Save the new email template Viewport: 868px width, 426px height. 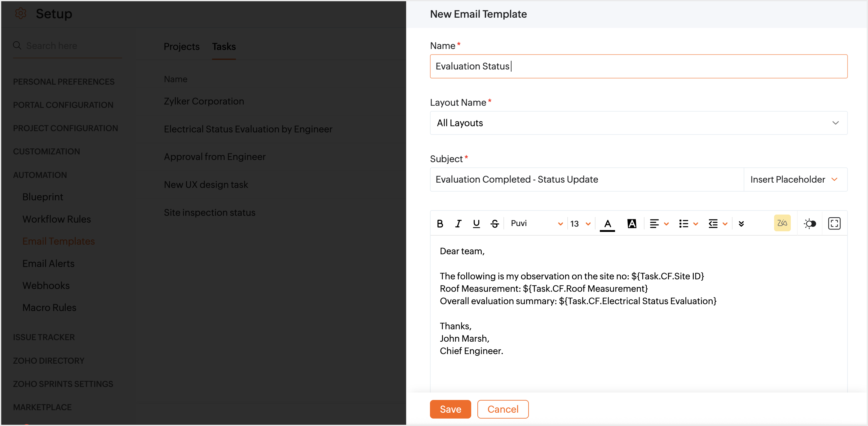click(x=450, y=409)
